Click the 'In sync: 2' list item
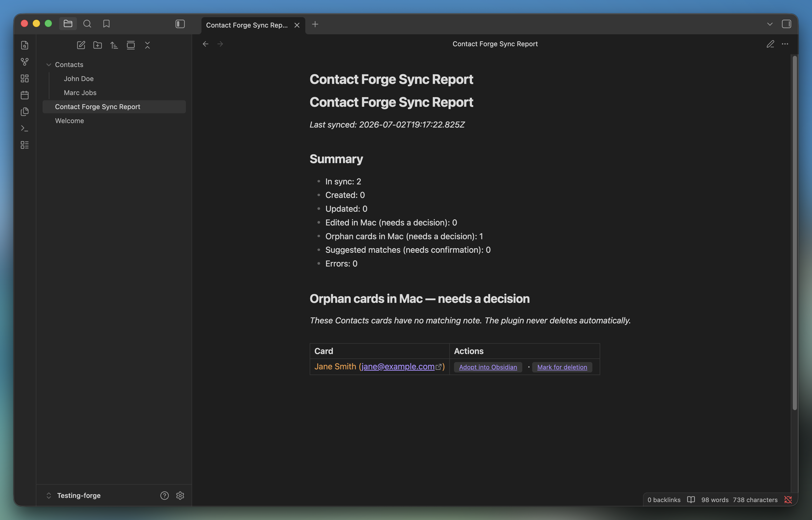This screenshot has height=520, width=812. coord(343,181)
